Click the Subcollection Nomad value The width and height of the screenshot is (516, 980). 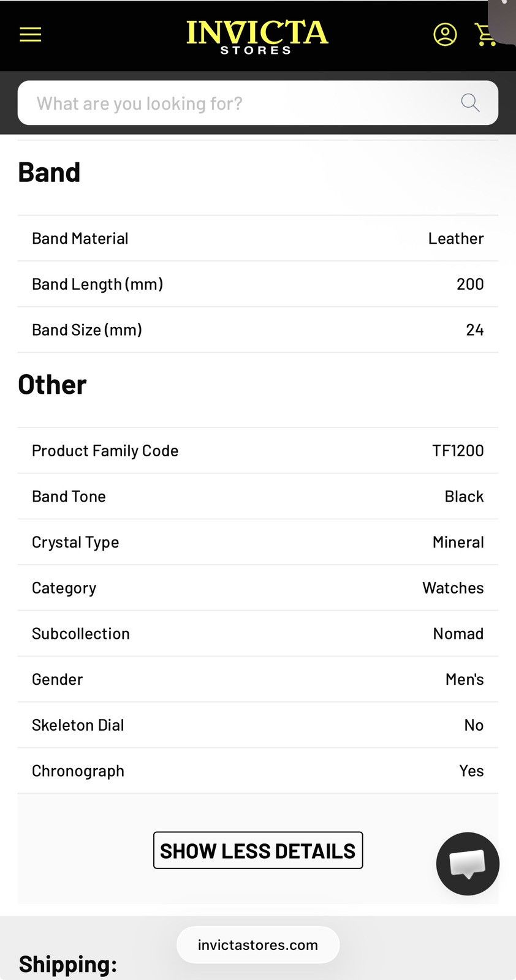pyautogui.click(x=458, y=633)
